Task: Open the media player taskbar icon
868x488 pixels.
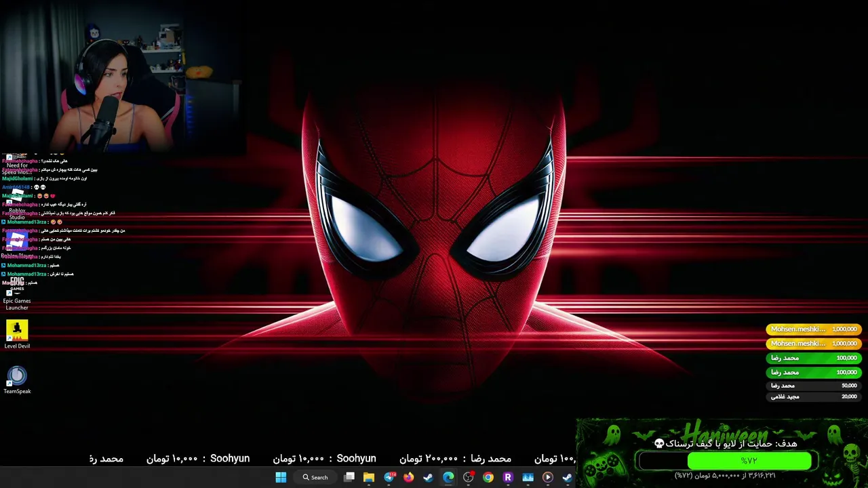Action: coord(547,477)
